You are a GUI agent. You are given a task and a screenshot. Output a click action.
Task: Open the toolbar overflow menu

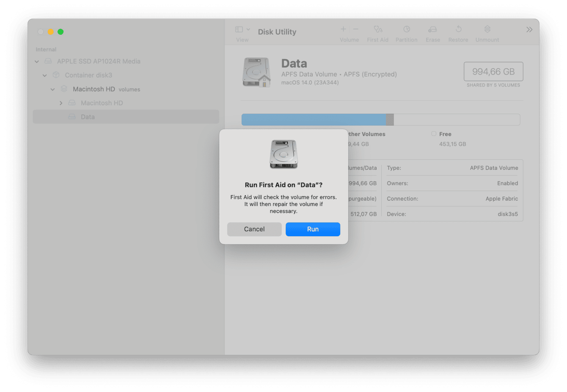tap(529, 29)
